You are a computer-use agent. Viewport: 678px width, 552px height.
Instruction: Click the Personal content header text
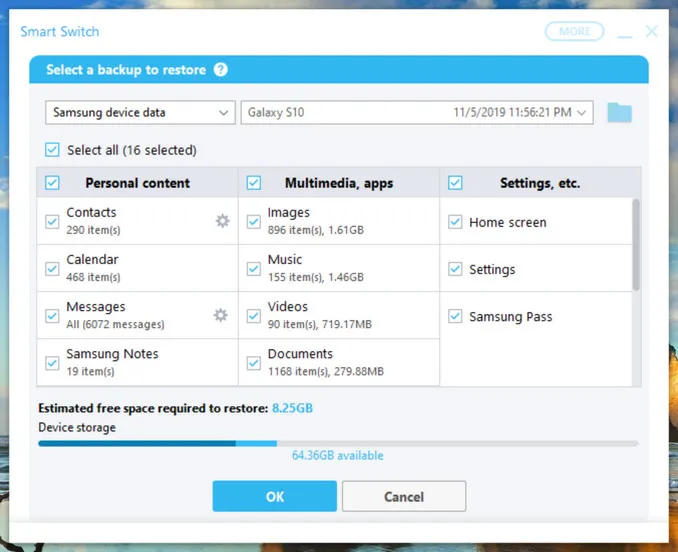click(138, 183)
